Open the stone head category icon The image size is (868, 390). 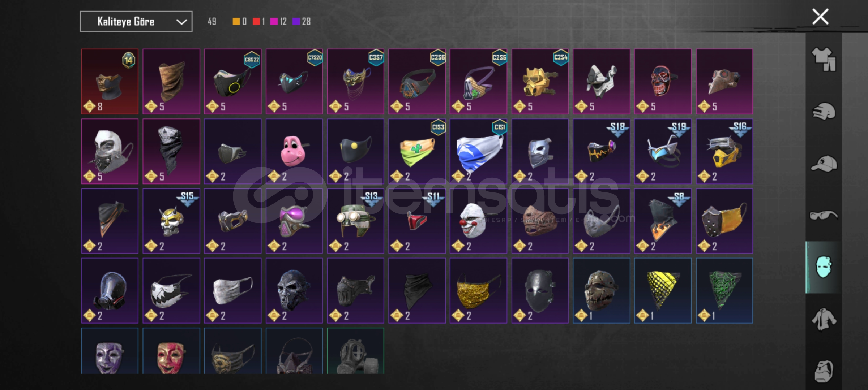point(824,371)
